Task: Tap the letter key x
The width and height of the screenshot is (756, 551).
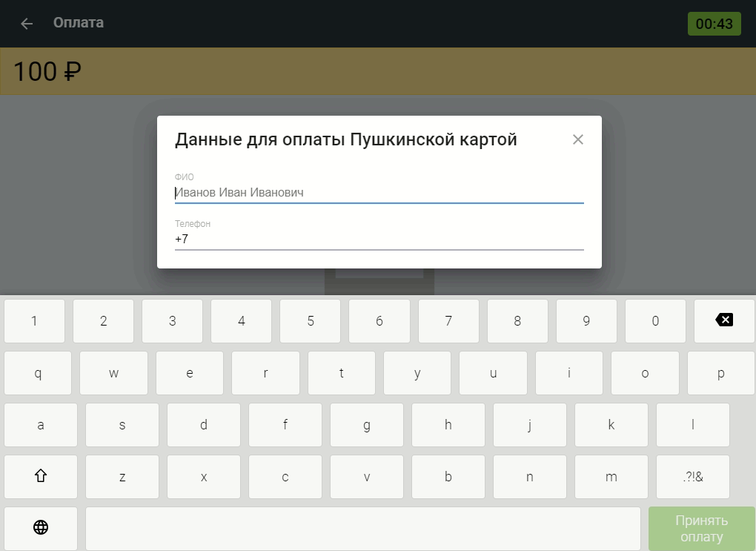Action: coord(204,477)
